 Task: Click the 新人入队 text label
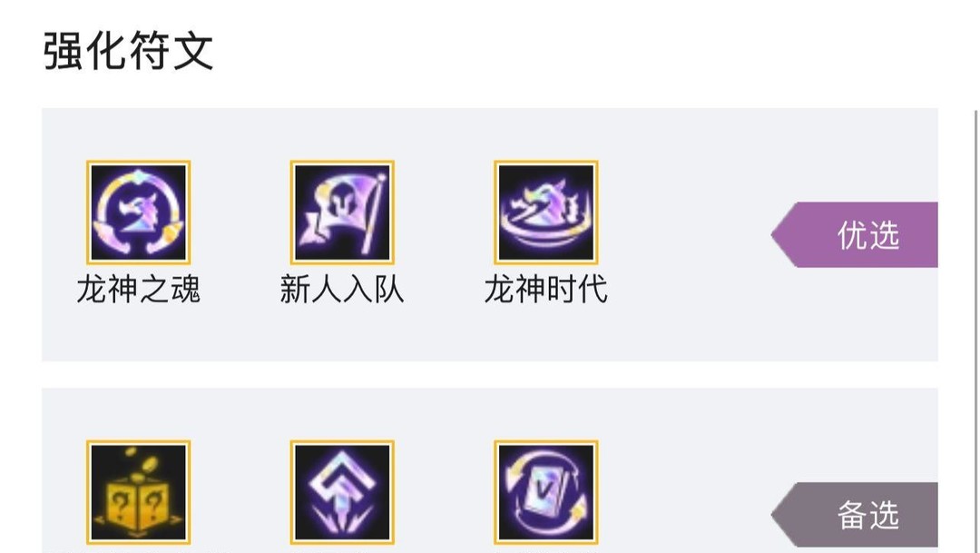342,290
